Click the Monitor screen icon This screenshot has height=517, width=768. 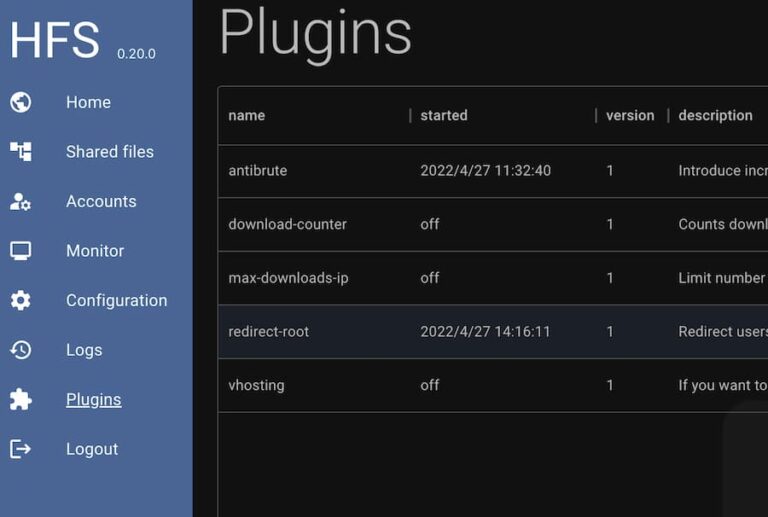(21, 251)
